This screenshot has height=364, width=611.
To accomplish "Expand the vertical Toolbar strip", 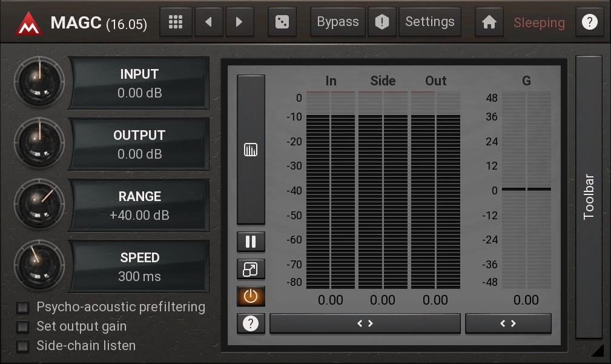I will 589,197.
